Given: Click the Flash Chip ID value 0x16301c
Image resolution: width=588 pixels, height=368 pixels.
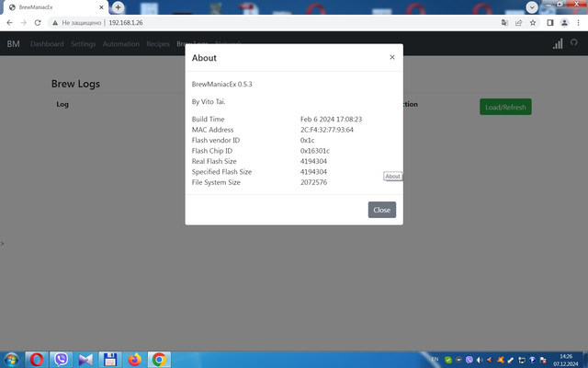Looking at the screenshot, I should (x=315, y=151).
